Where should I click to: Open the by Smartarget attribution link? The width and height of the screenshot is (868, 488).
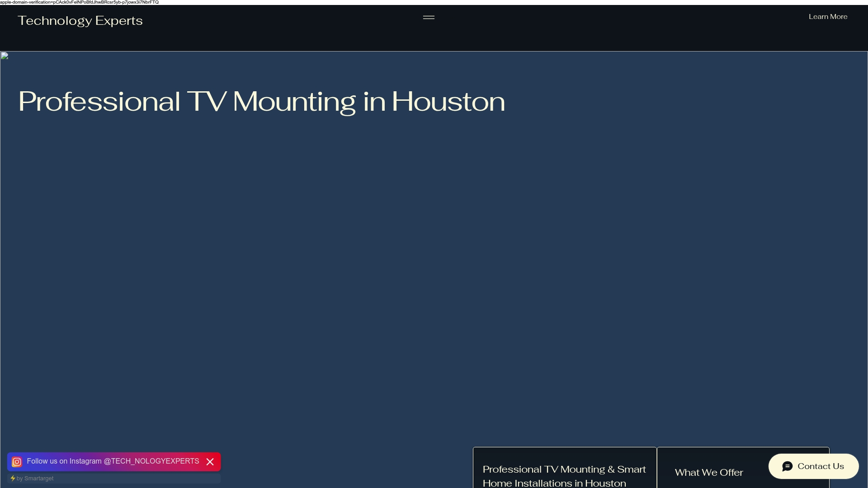35,479
